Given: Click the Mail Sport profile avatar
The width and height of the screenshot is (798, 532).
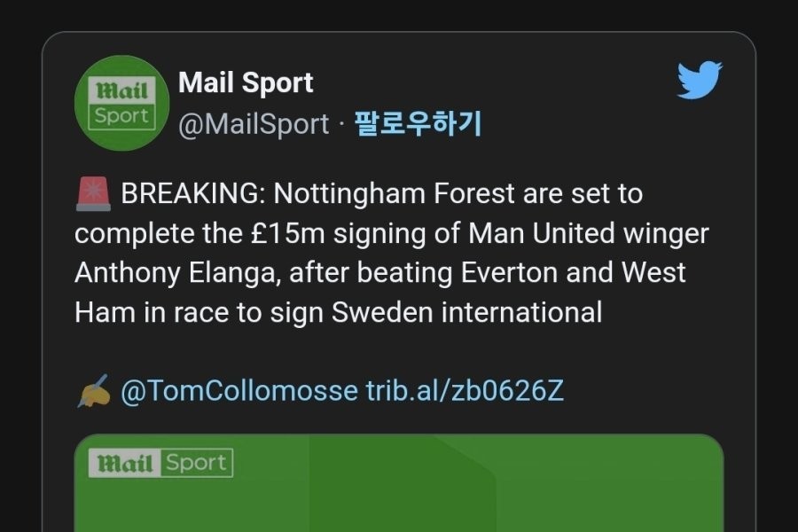Looking at the screenshot, I should tap(123, 103).
